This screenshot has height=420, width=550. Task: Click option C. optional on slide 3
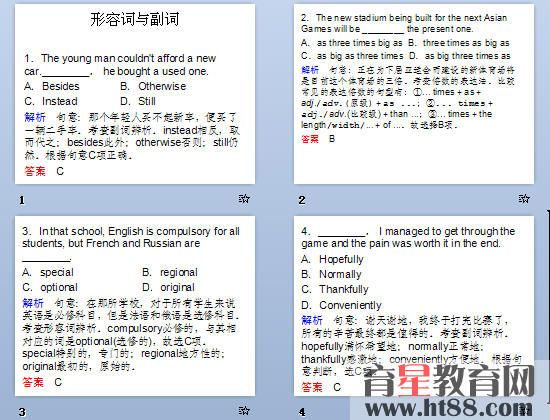coord(50,287)
